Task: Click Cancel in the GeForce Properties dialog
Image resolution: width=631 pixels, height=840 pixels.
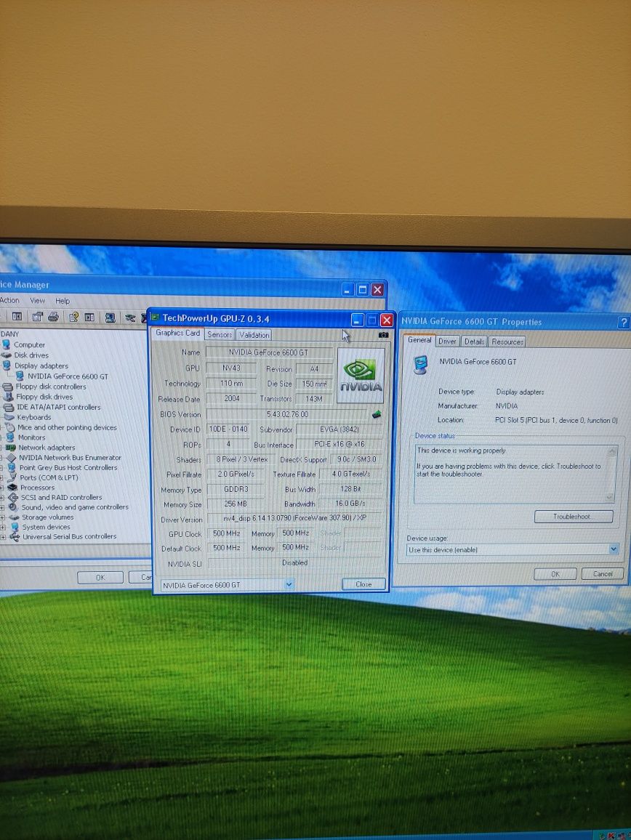Action: click(603, 574)
